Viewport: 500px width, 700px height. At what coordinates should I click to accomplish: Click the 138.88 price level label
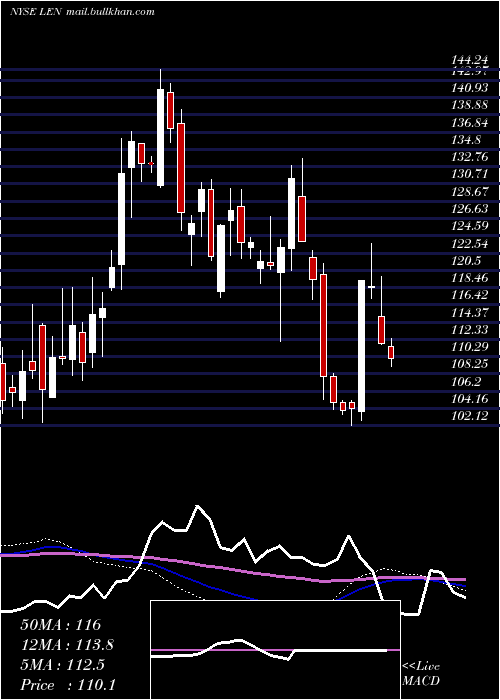(469, 105)
